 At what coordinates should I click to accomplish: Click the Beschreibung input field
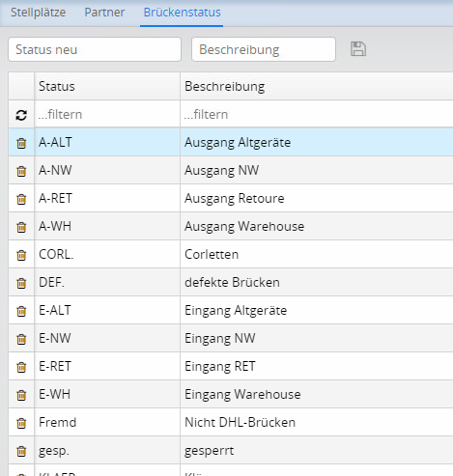[x=264, y=49]
